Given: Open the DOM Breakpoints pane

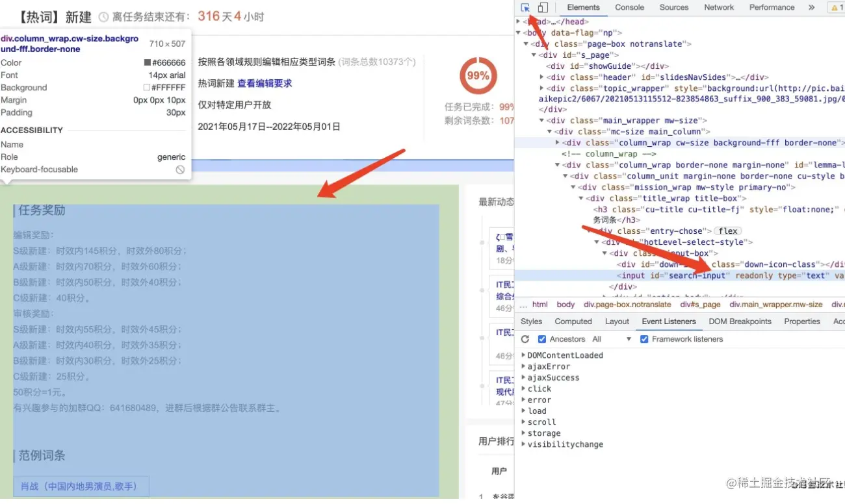Looking at the screenshot, I should (x=740, y=321).
